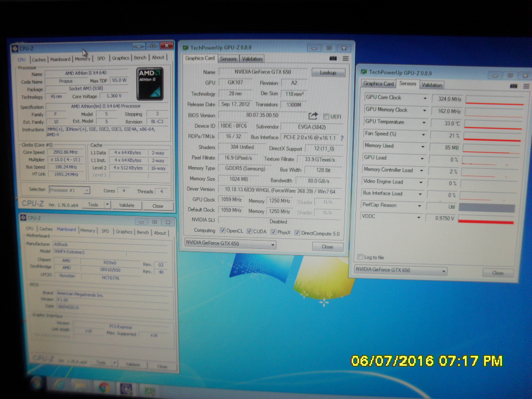Open the Fan Speed (%) sensor dropdown

(423, 135)
